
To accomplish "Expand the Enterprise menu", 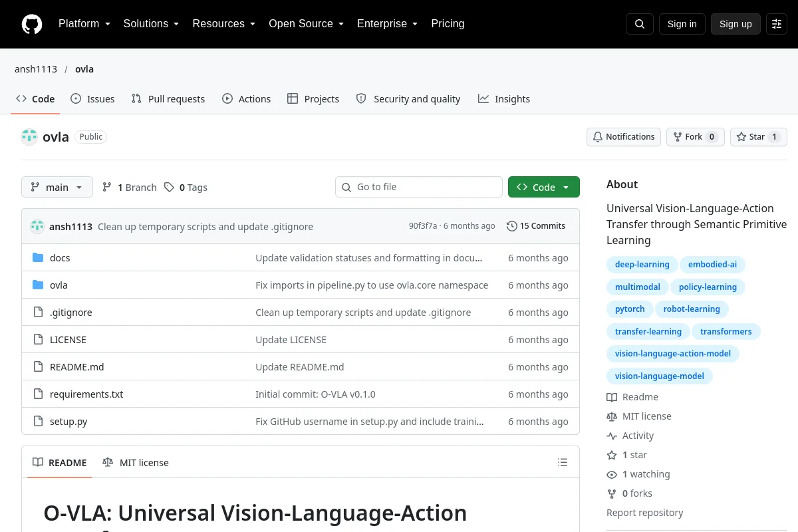I will (x=388, y=24).
